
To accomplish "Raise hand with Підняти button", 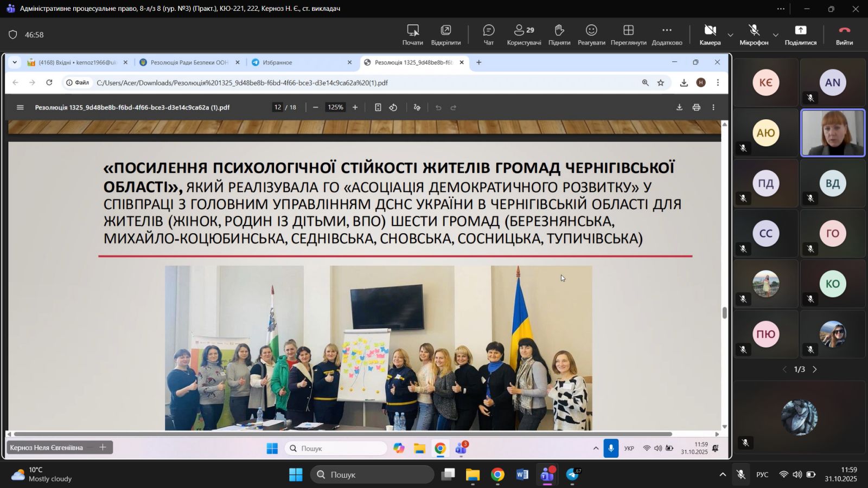I will click(559, 35).
